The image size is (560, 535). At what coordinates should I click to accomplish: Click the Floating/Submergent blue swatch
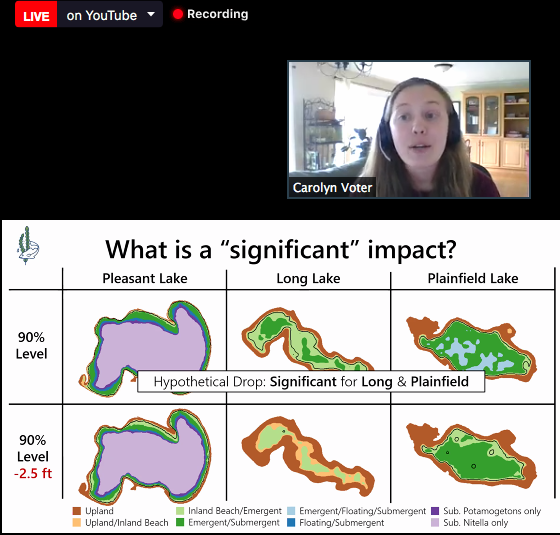click(x=291, y=522)
